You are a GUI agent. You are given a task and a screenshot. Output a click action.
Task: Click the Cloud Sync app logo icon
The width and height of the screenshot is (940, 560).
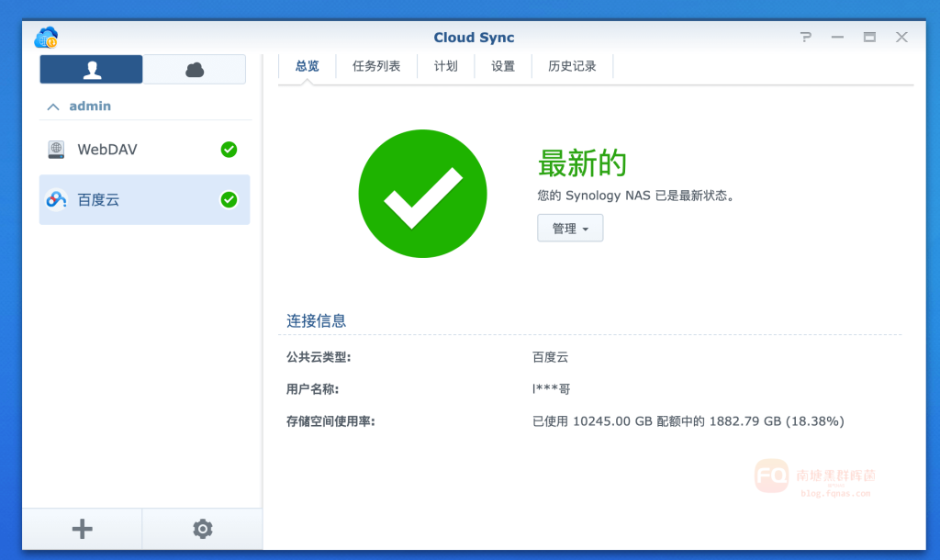click(x=46, y=38)
